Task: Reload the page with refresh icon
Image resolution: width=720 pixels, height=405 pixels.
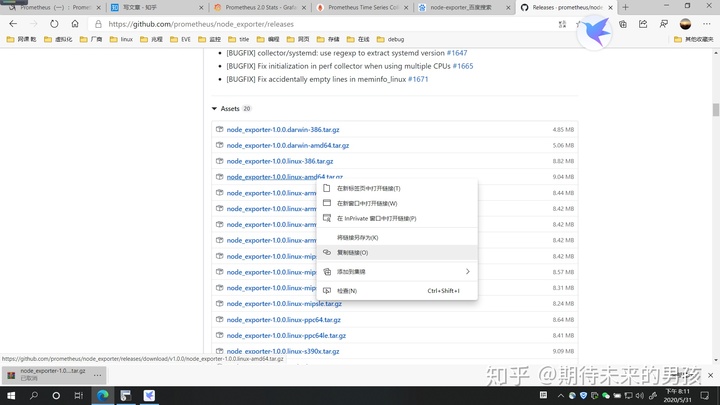Action: [54, 24]
